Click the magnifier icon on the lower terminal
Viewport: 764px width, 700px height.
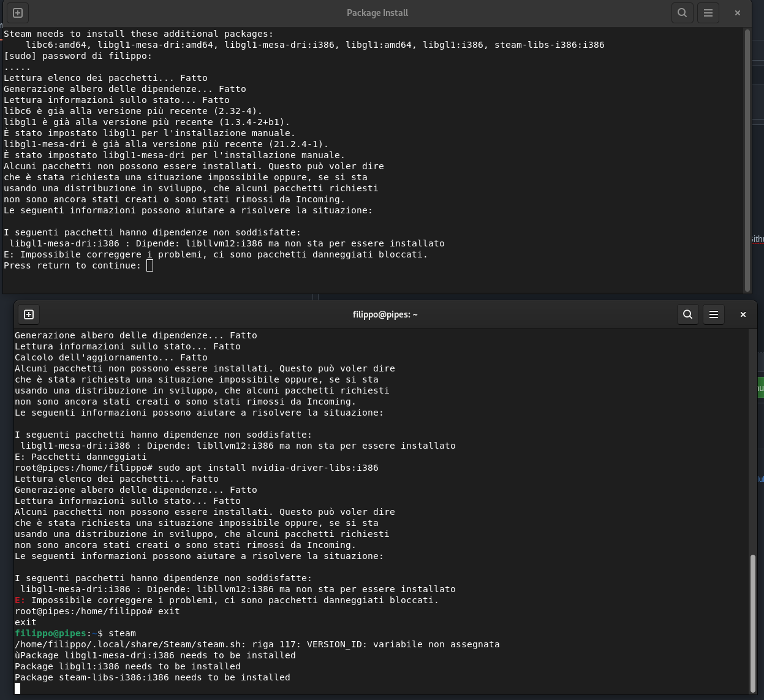(x=687, y=314)
